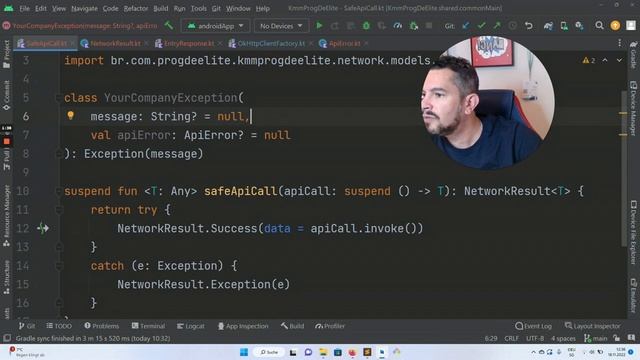Click the Search Everywhere magnifier icon
The width and height of the screenshot is (640, 360).
tap(599, 26)
